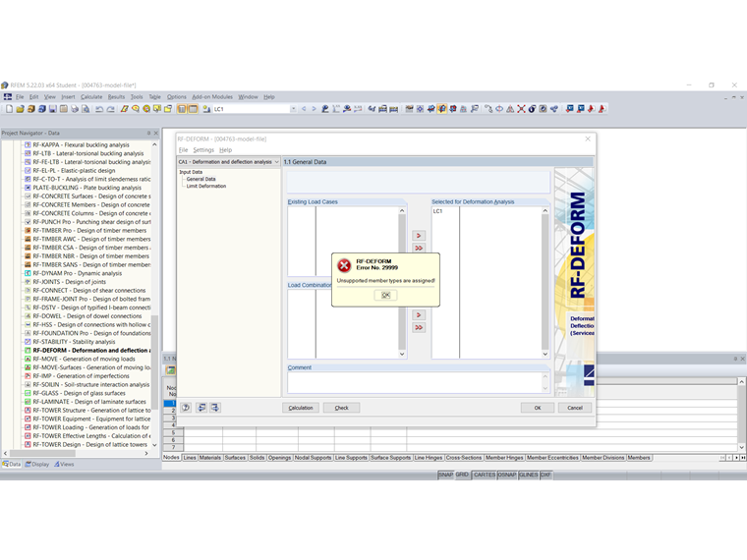The width and height of the screenshot is (747, 560).
Task: Click OK at bottom of RF-DEFORM dialog
Action: (x=538, y=408)
